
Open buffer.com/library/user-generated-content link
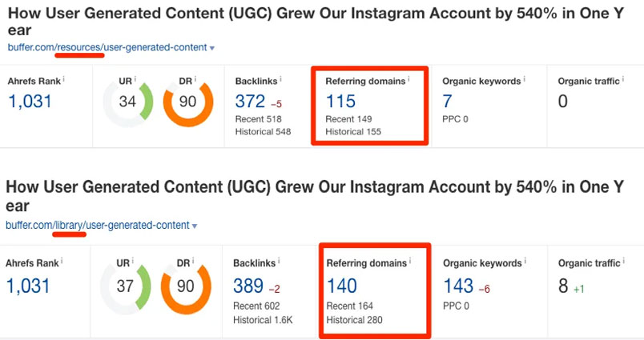click(x=98, y=225)
